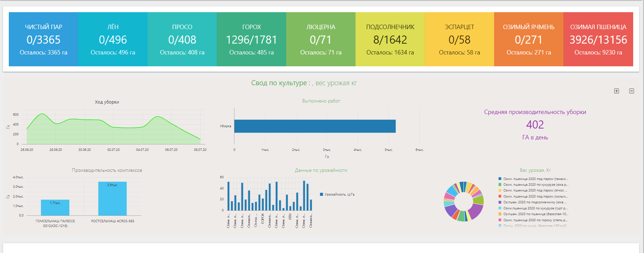Click the large purple donut chart segment
The height and width of the screenshot is (253, 644).
476,211
